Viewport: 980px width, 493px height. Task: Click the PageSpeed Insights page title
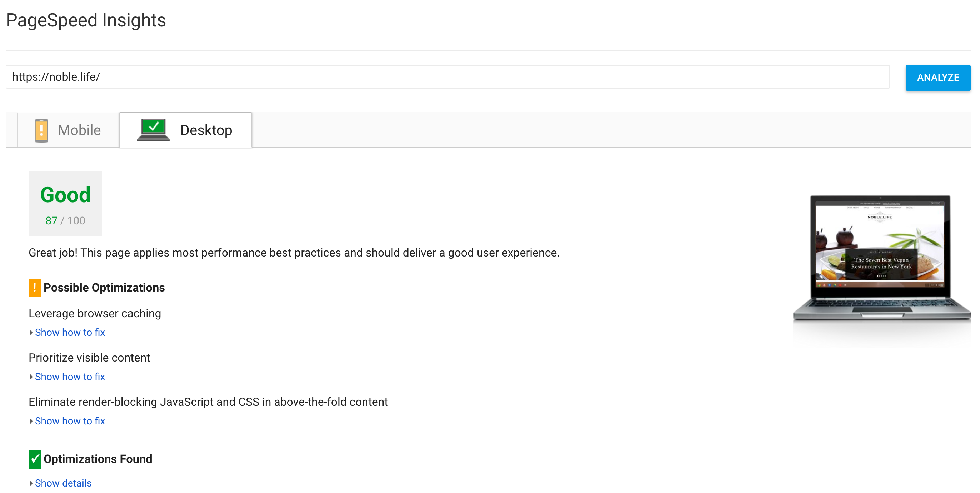click(86, 20)
